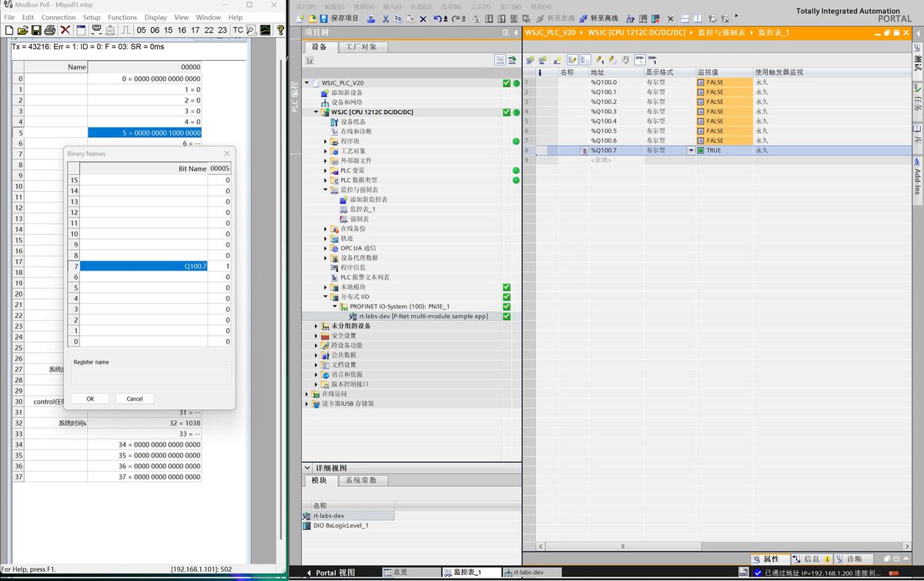Click accessible devices icon in TIA Portal toolbar

coord(631,18)
